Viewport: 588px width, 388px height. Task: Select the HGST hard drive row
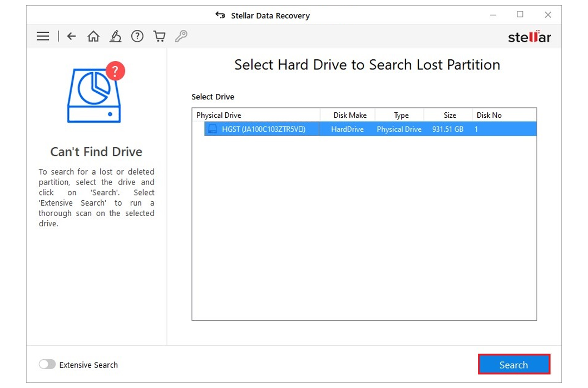(x=325, y=129)
